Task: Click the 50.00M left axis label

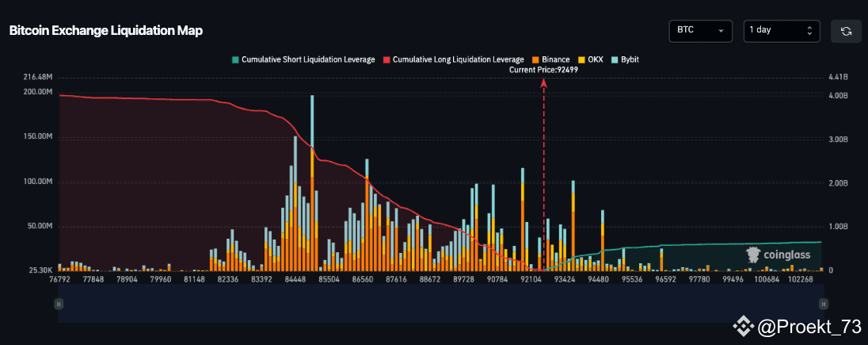Action: (x=40, y=226)
